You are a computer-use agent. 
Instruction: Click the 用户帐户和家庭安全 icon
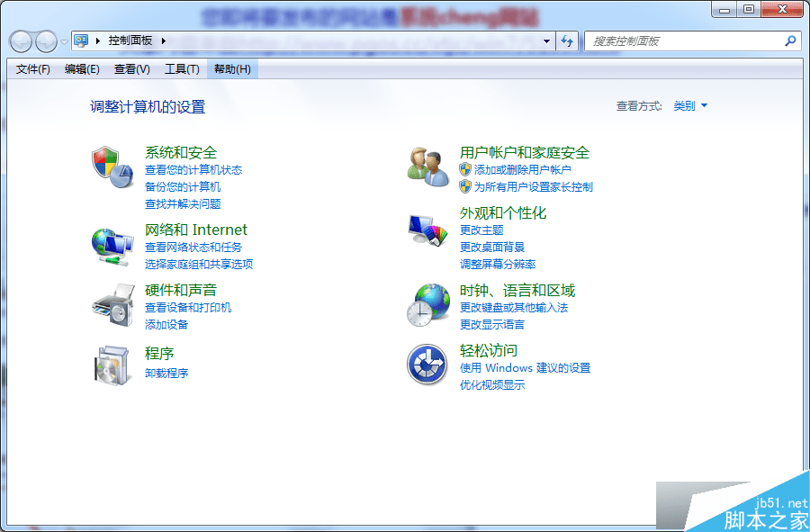pos(426,167)
